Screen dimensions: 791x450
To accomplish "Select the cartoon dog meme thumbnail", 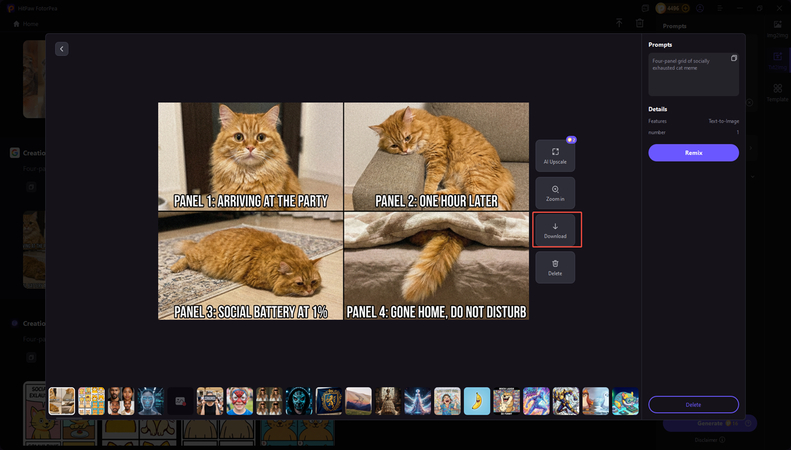I will (x=506, y=401).
